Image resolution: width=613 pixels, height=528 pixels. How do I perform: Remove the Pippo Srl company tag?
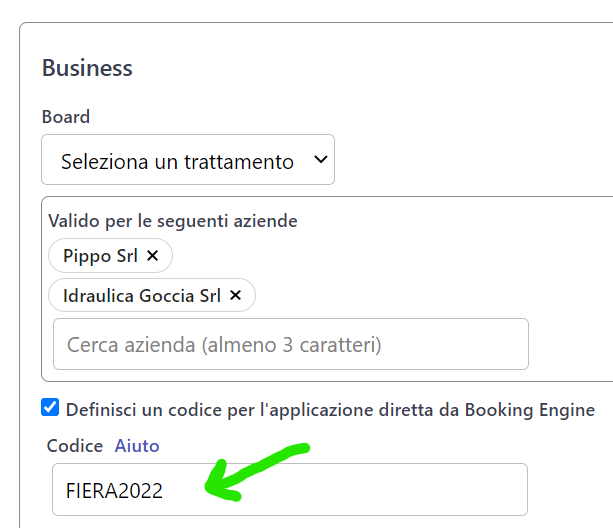[153, 256]
